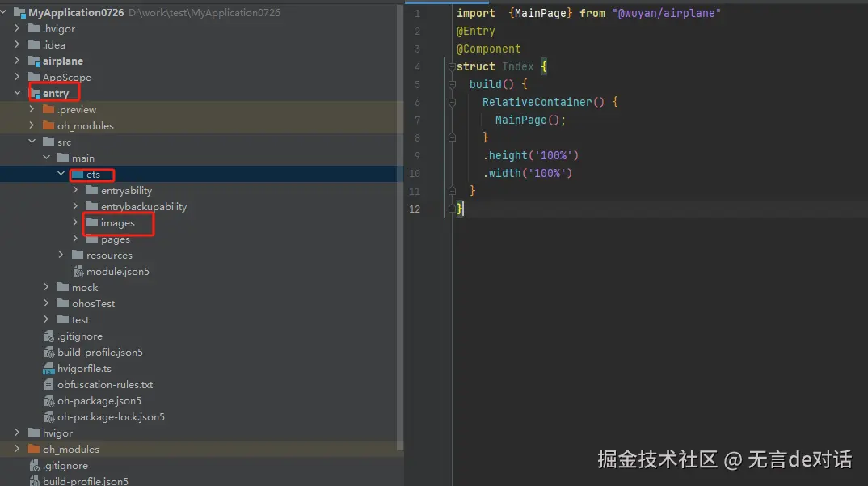The height and width of the screenshot is (486, 868).
Task: Click the .width('100%') line
Action: pyautogui.click(x=528, y=173)
